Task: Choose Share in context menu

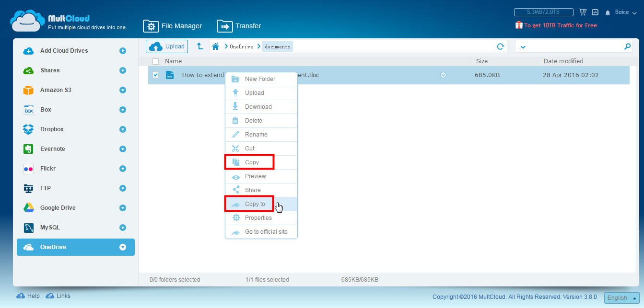Action: pos(261,190)
